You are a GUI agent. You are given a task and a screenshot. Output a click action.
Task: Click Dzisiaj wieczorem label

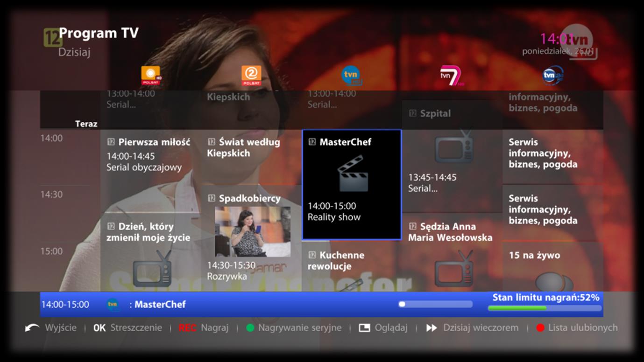coord(481,328)
